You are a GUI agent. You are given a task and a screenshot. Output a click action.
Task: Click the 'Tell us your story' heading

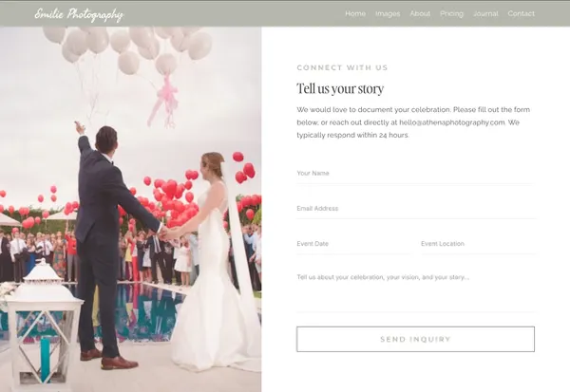340,88
